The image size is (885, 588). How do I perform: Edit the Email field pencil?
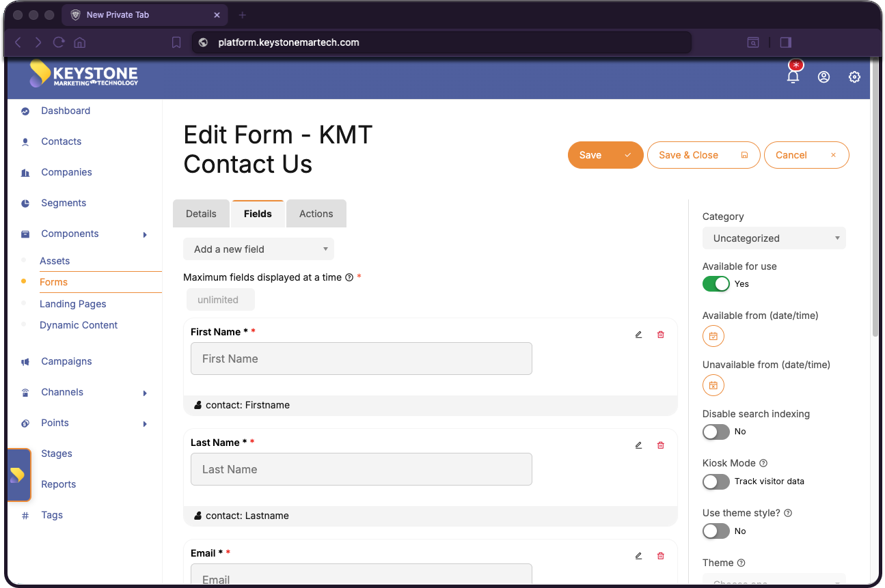638,556
